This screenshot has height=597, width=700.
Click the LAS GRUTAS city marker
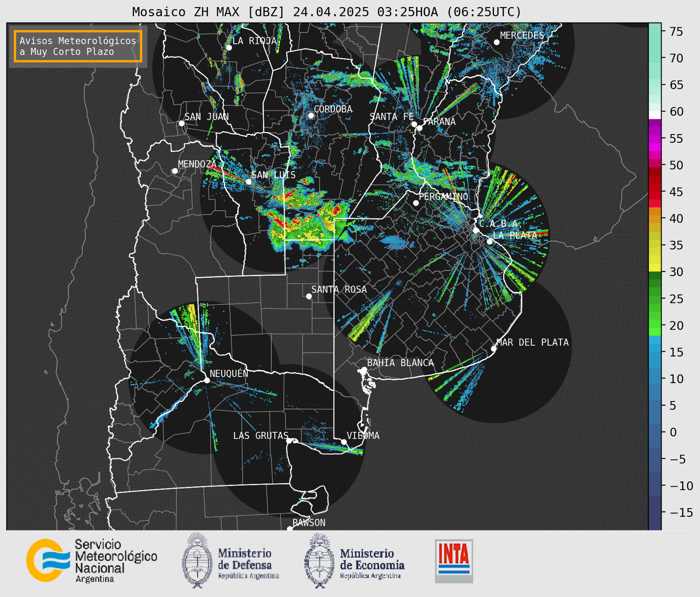click(x=289, y=440)
